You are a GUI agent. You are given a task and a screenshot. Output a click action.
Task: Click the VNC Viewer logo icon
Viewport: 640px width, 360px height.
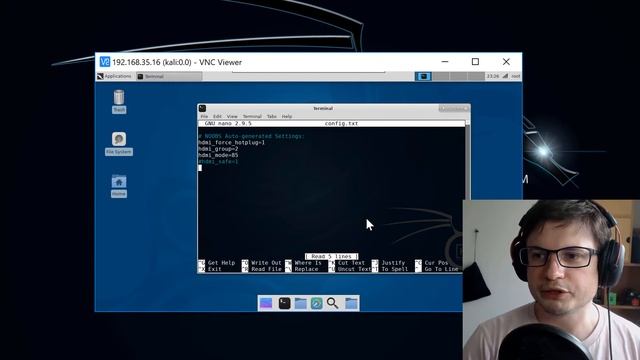coord(105,62)
